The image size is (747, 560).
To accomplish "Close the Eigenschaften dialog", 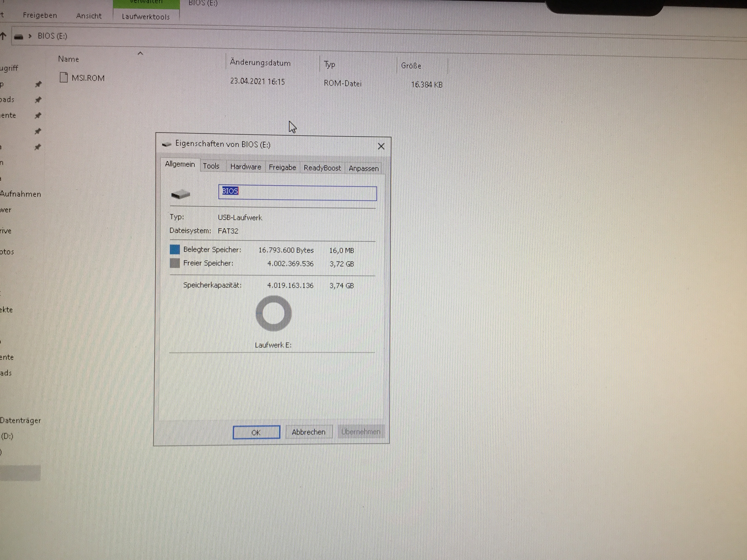I will (381, 146).
